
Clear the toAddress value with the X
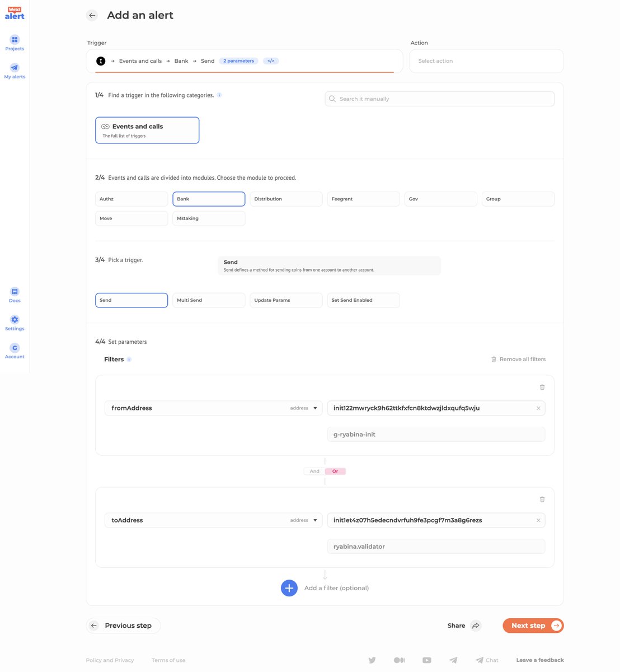point(538,520)
